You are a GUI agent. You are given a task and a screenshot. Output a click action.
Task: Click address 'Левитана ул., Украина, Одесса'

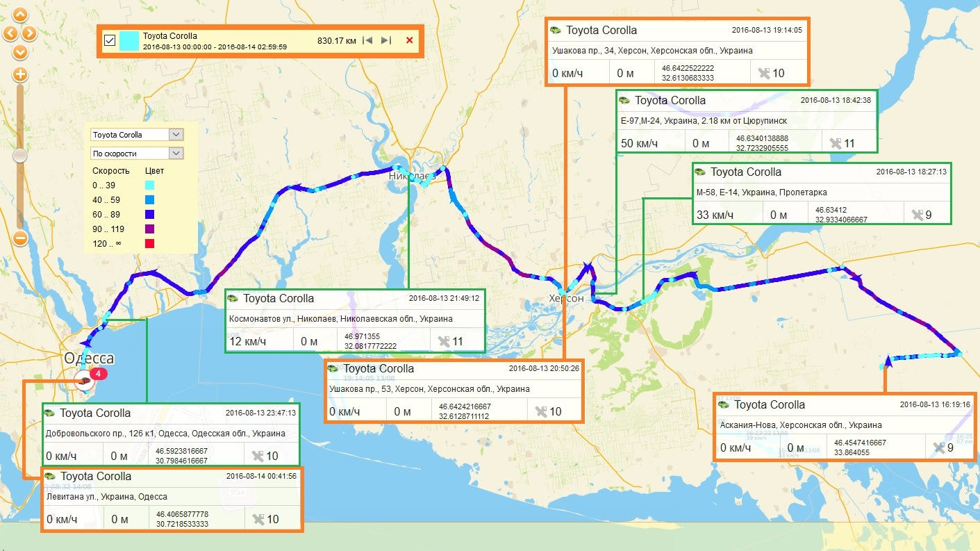pos(107,497)
